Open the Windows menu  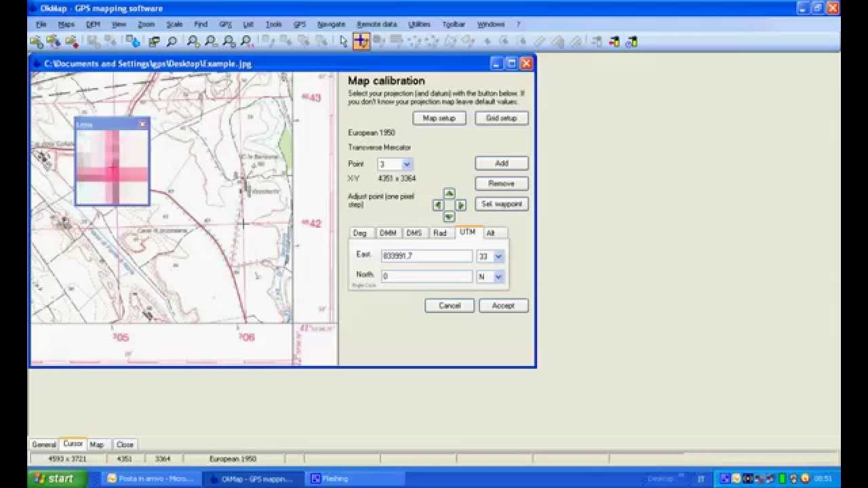490,24
